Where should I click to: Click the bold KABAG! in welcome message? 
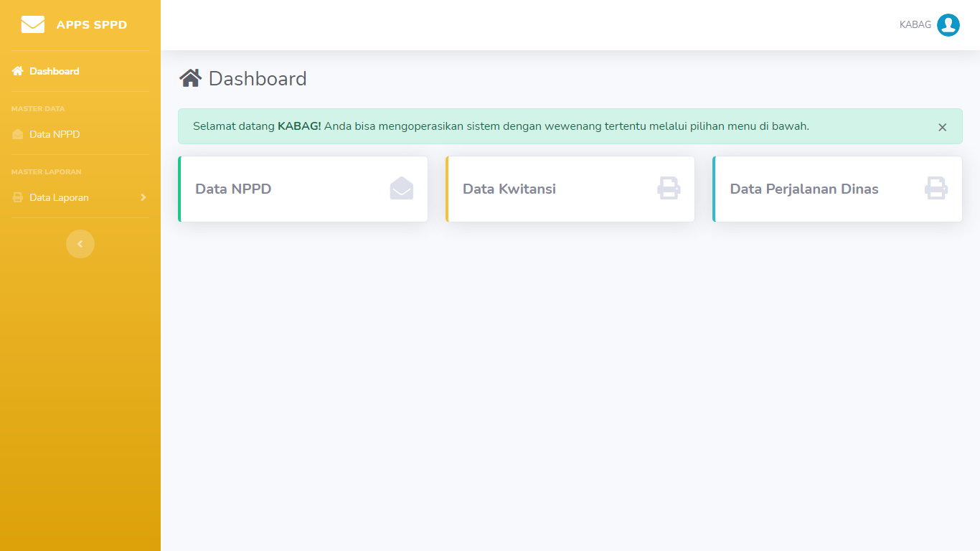299,126
